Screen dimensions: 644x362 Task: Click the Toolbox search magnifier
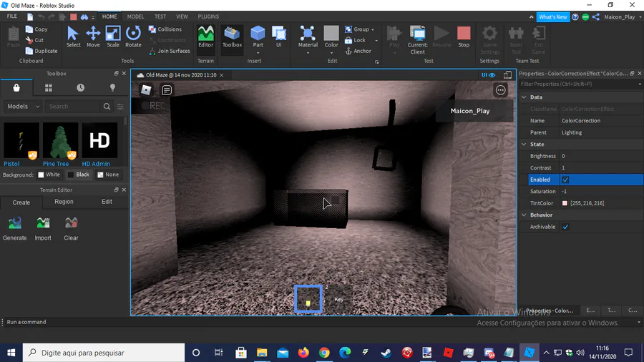[x=107, y=107]
